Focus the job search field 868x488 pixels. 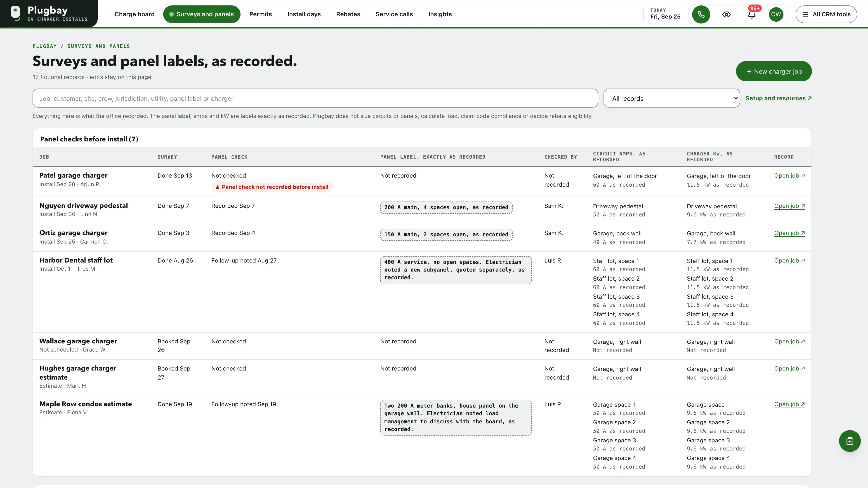[315, 98]
